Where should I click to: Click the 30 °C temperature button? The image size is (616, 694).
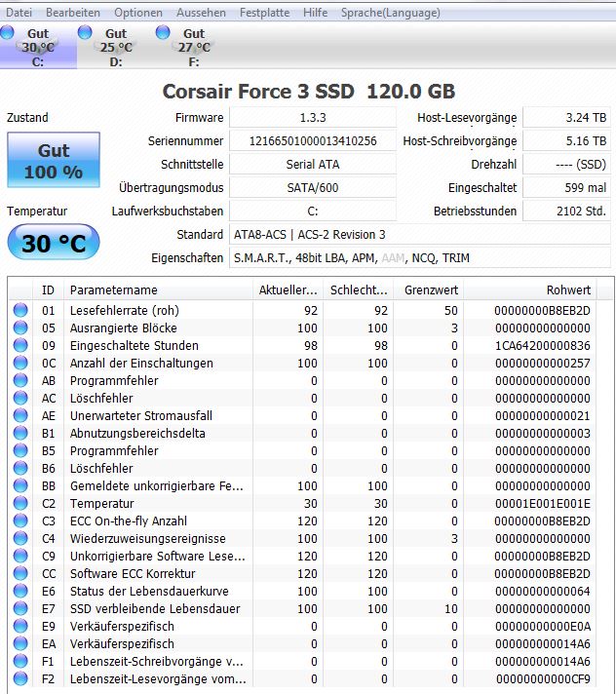pos(54,243)
